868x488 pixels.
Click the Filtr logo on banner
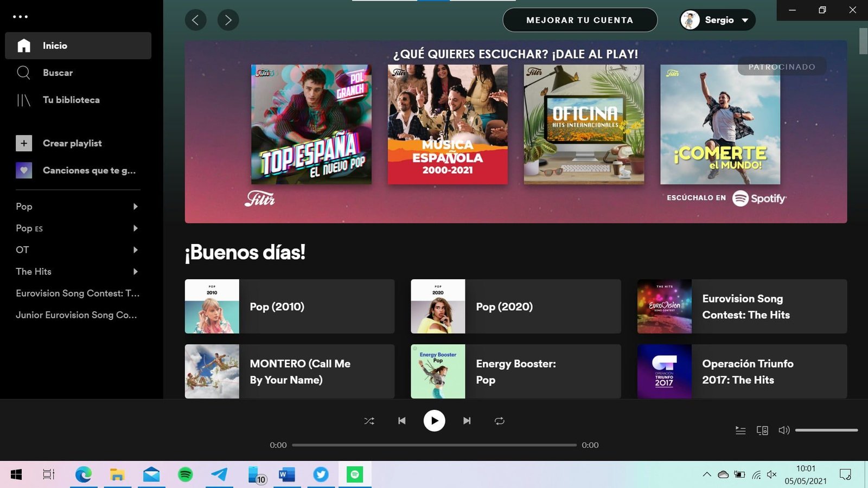[x=260, y=199]
